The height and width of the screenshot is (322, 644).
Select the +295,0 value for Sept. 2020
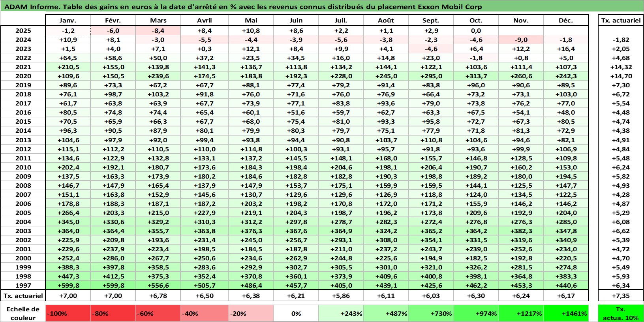pos(431,76)
